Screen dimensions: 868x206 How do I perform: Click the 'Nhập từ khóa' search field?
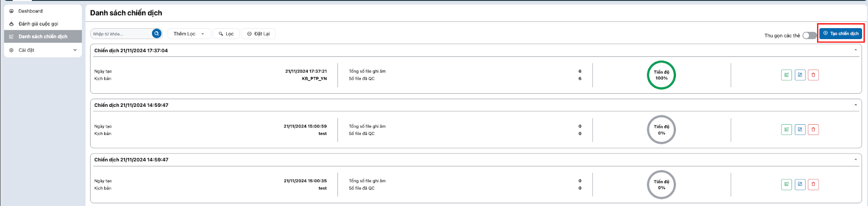122,34
